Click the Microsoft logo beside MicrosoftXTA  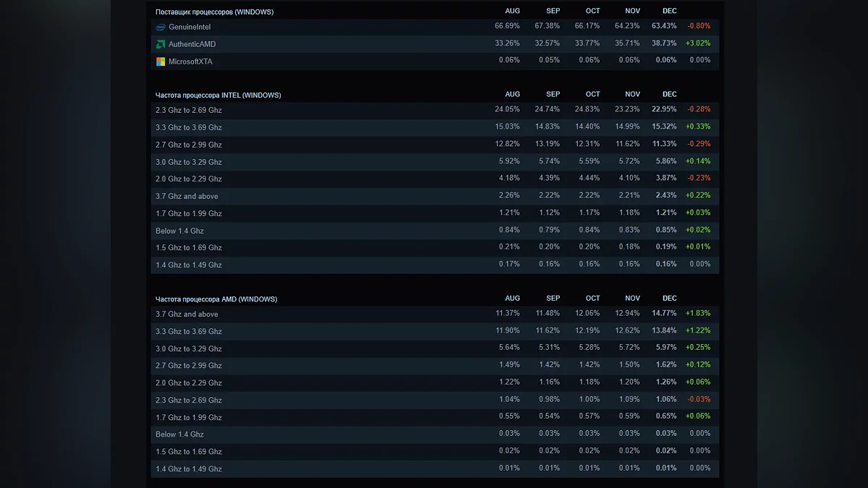161,61
